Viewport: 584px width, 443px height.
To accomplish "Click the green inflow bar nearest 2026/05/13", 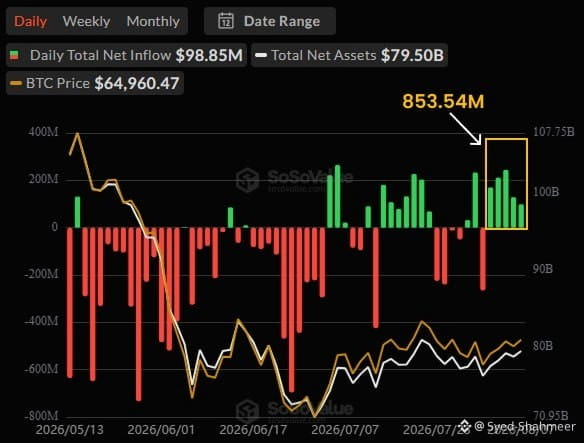I will coord(77,212).
